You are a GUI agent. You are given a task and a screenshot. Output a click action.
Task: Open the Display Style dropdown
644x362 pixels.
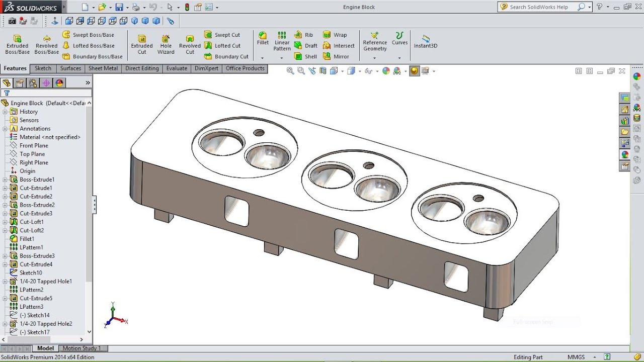(359, 71)
